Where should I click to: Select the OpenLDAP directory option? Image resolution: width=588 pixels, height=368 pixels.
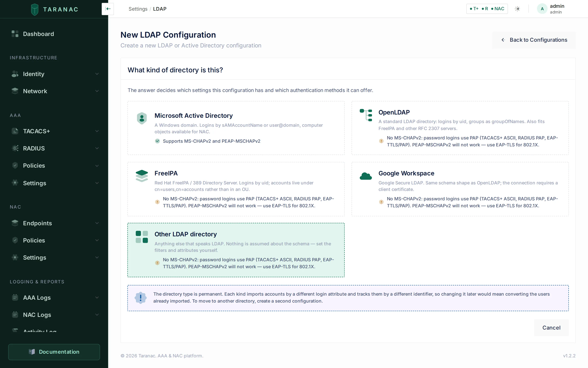click(460, 128)
